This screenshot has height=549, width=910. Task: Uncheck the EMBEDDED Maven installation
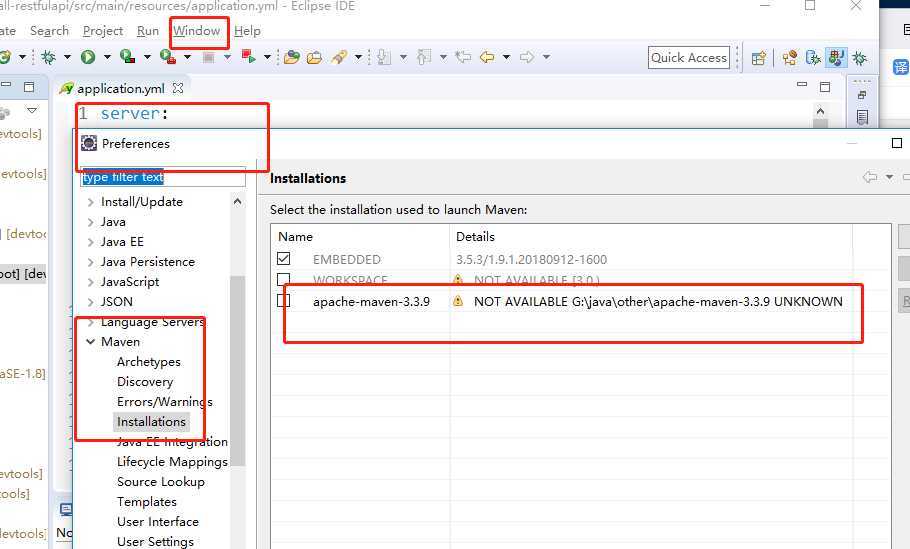point(283,258)
